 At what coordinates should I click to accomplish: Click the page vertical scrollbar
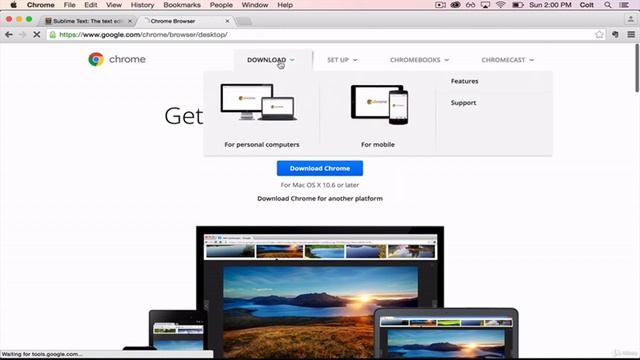point(637,67)
